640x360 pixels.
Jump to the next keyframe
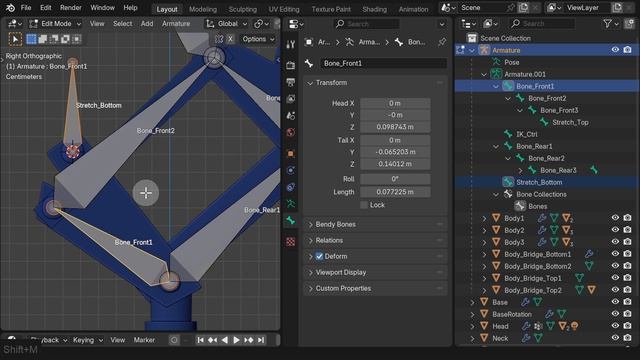249,340
